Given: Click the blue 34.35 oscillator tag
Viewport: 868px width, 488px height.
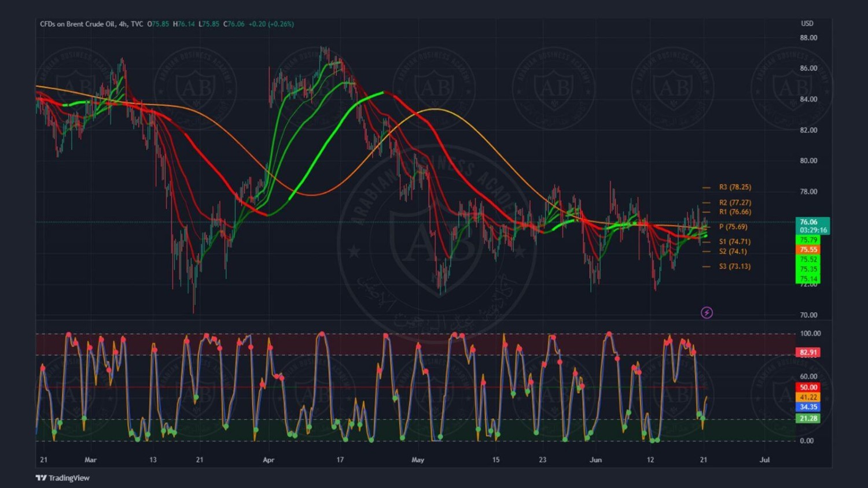Looking at the screenshot, I should click(808, 407).
